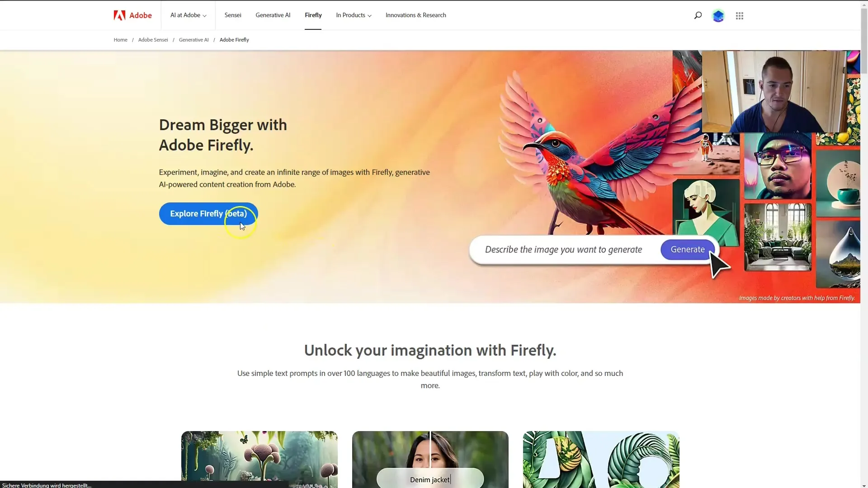
Task: Open the Adobe apps grid menu
Action: point(739,15)
